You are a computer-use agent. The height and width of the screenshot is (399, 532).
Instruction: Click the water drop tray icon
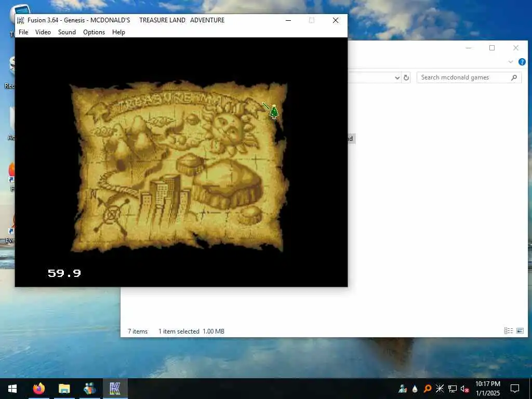tap(415, 389)
